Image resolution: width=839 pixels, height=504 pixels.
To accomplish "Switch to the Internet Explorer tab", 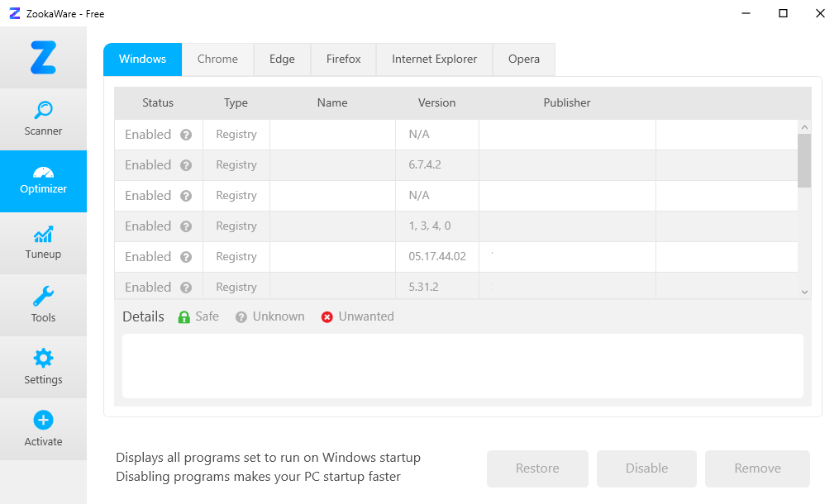I will 435,59.
